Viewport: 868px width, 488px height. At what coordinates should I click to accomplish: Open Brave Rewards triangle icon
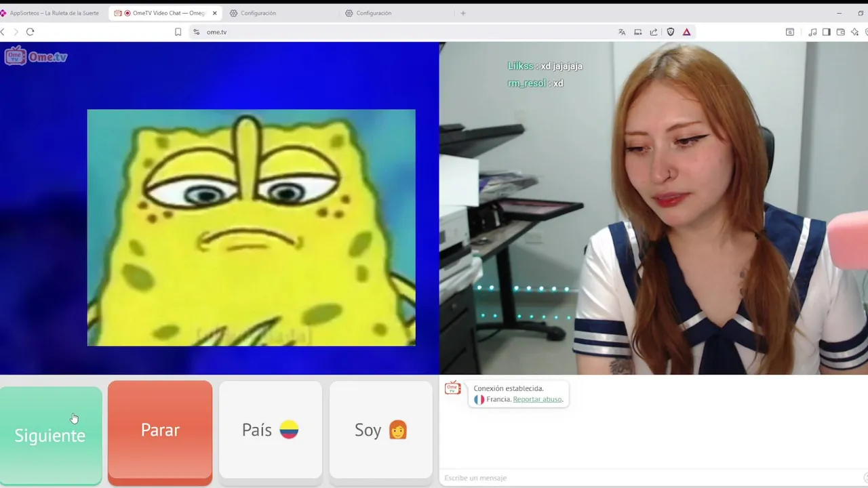click(x=686, y=32)
